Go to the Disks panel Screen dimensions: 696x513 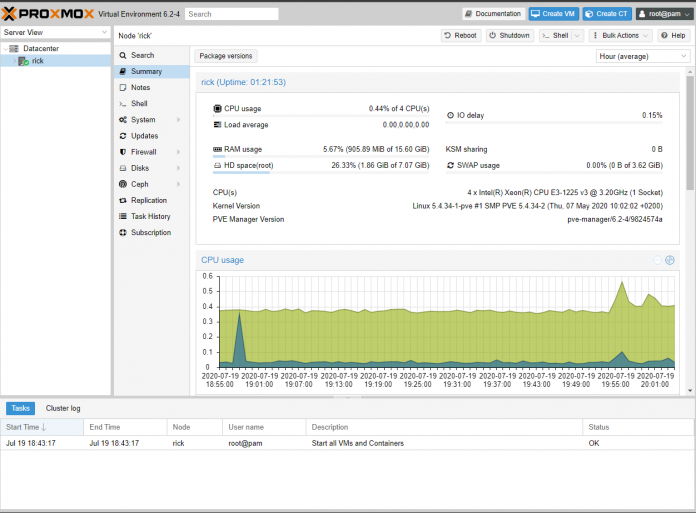(x=139, y=168)
